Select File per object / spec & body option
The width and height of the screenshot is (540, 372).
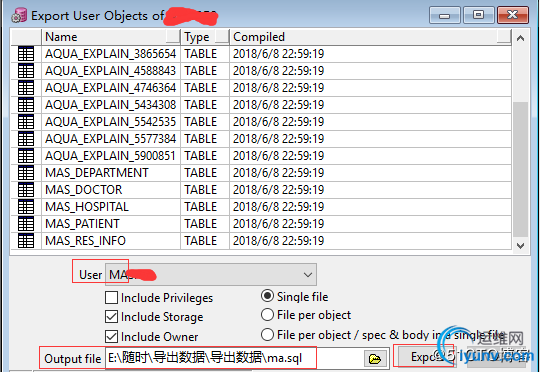[x=267, y=335]
